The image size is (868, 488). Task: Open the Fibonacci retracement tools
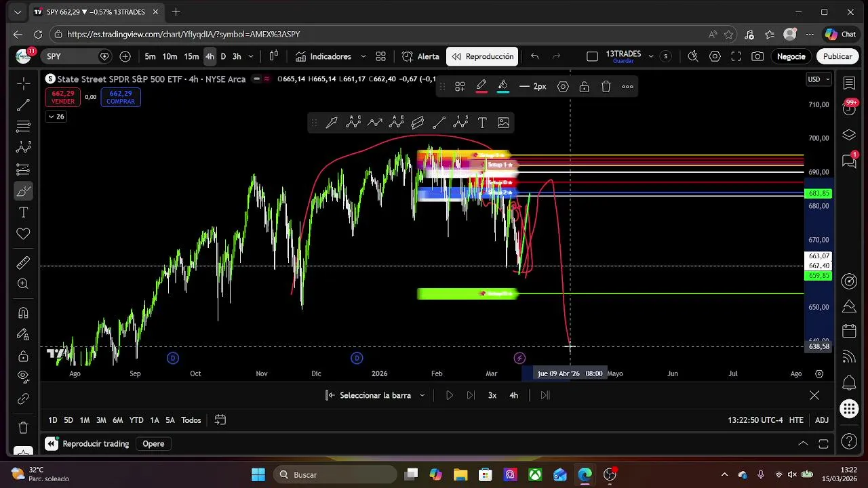(x=23, y=126)
